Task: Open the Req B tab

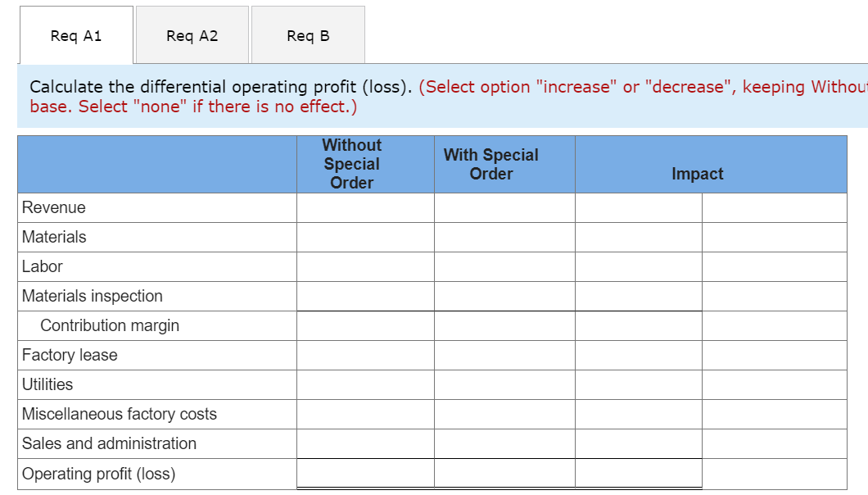Action: [308, 35]
